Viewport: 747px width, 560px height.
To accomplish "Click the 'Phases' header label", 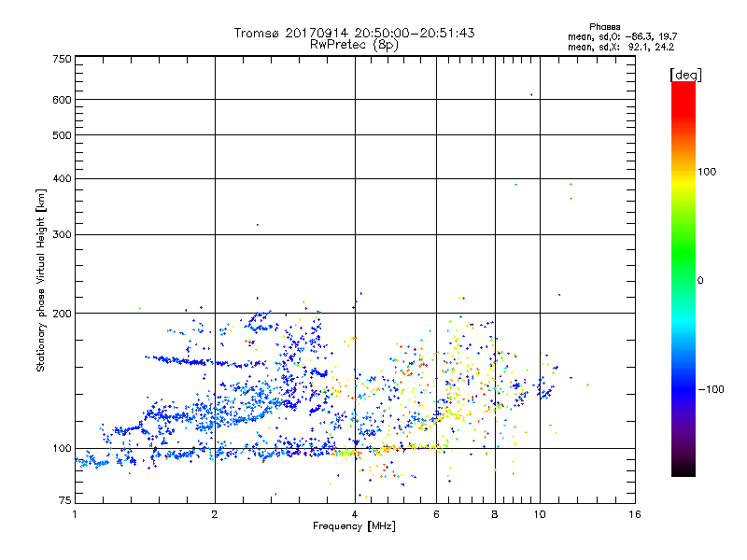I will (604, 27).
